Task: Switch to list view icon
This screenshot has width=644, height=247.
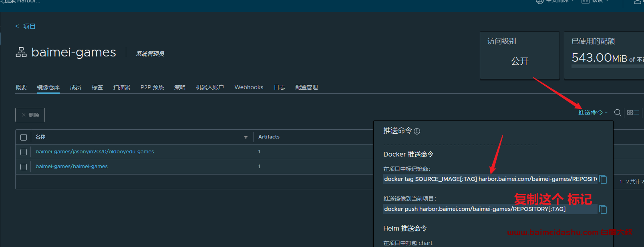Action: pyautogui.click(x=636, y=113)
